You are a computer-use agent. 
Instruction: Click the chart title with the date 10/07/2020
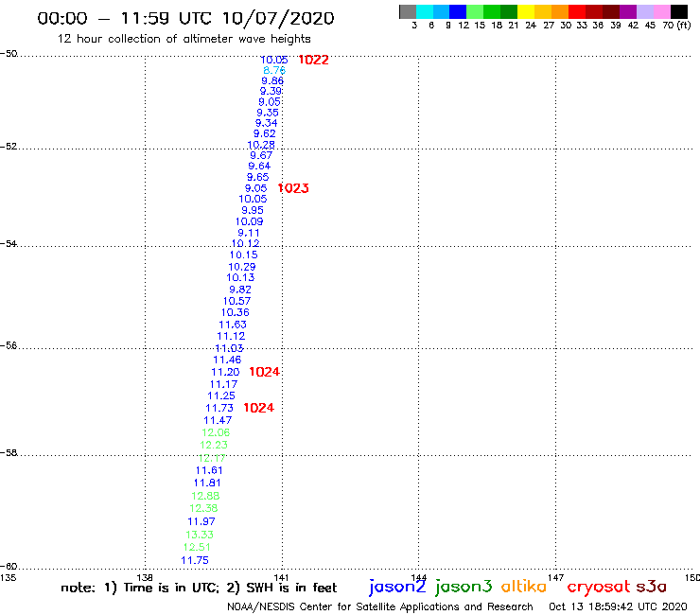point(185,18)
